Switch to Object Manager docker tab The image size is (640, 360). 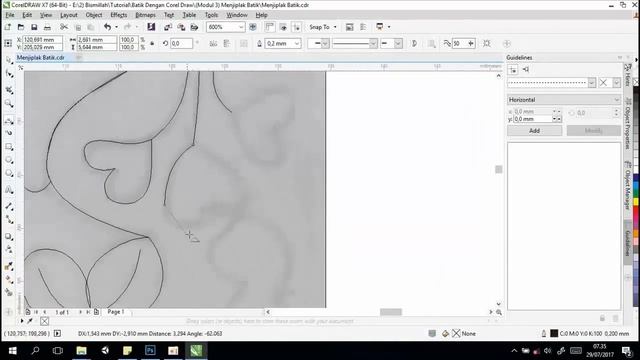[x=628, y=185]
